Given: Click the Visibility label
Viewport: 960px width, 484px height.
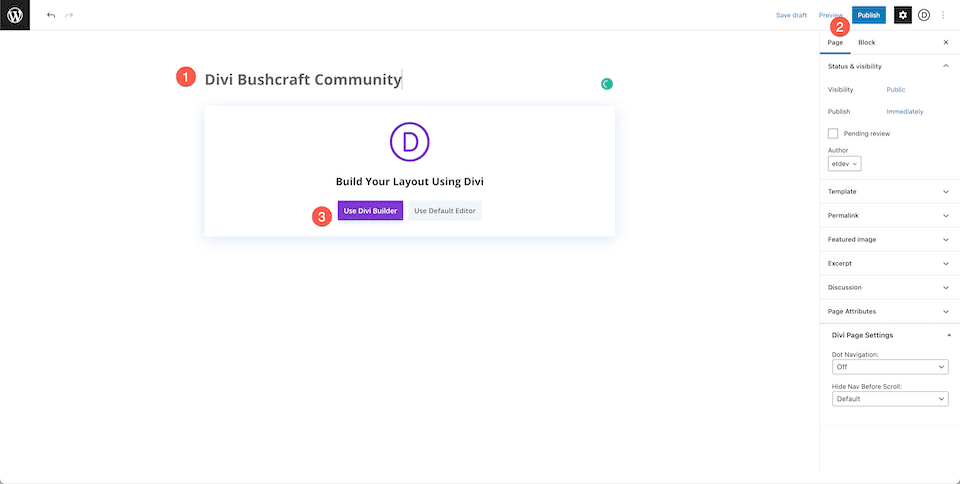Looking at the screenshot, I should (x=840, y=89).
